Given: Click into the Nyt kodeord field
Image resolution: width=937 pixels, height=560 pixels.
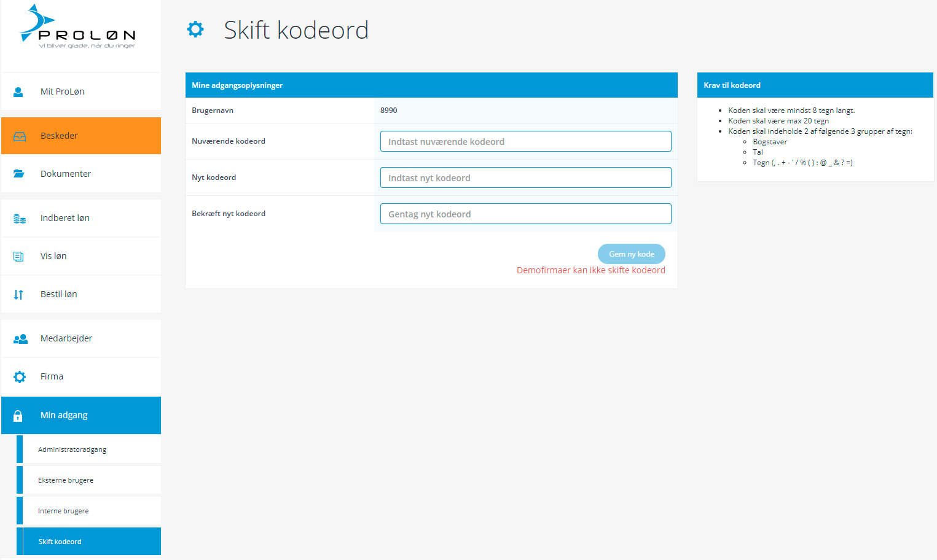Looking at the screenshot, I should click(x=525, y=177).
